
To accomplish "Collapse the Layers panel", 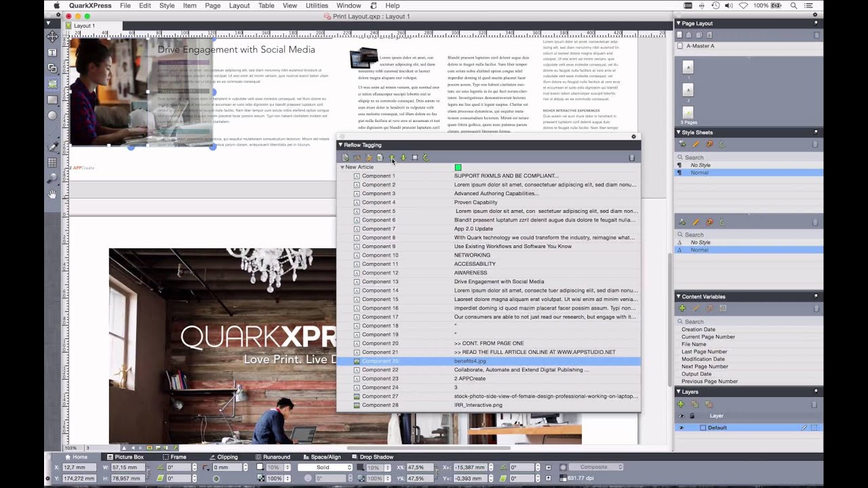I will pos(678,392).
